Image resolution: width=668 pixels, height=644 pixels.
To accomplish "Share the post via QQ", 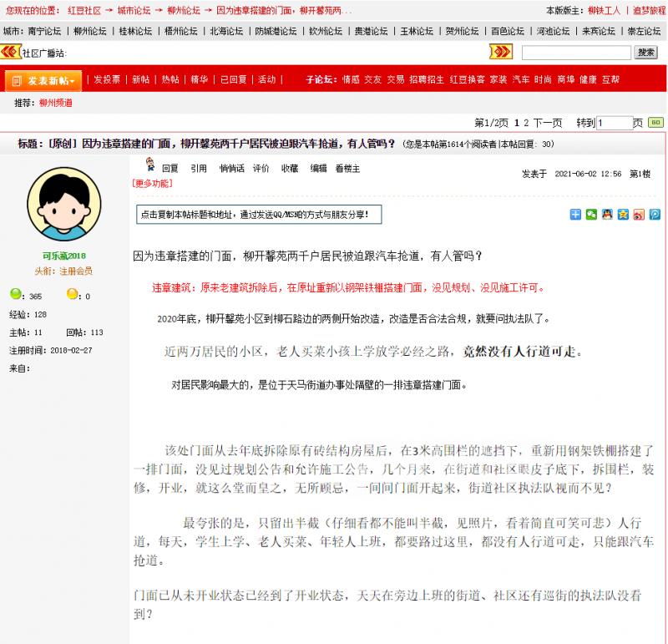I will 607,215.
